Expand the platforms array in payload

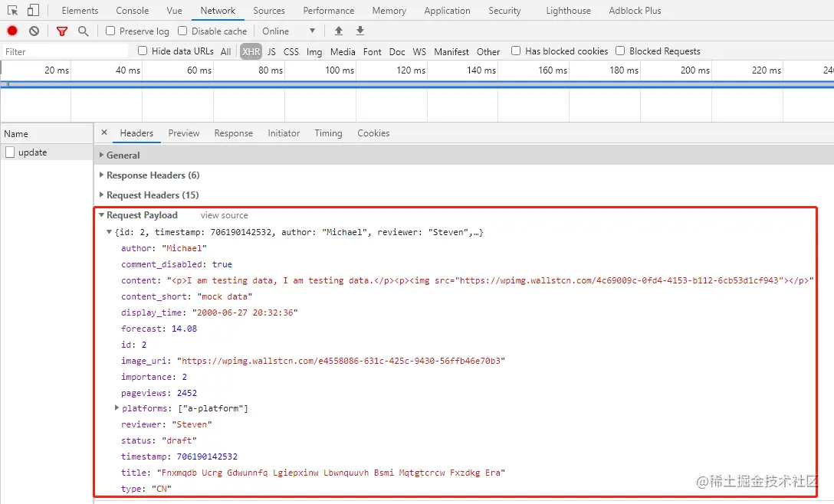117,408
